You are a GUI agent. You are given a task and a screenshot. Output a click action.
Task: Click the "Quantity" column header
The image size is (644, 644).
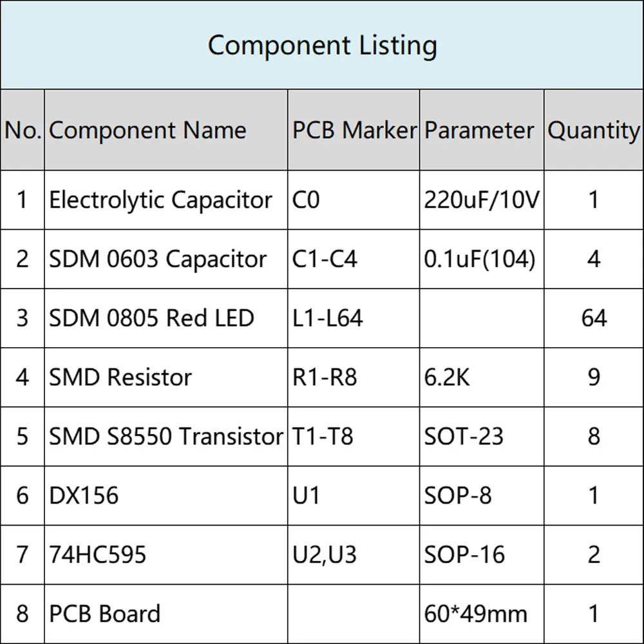click(593, 131)
